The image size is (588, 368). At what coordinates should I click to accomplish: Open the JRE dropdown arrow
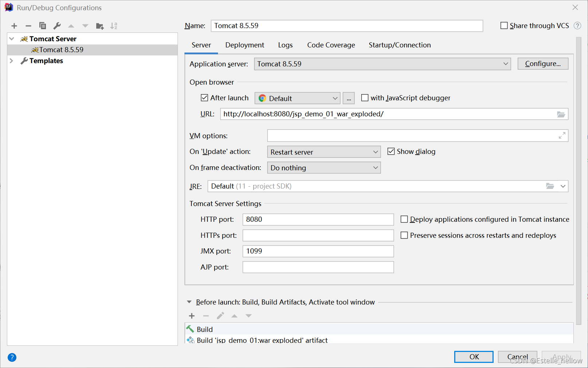(563, 186)
